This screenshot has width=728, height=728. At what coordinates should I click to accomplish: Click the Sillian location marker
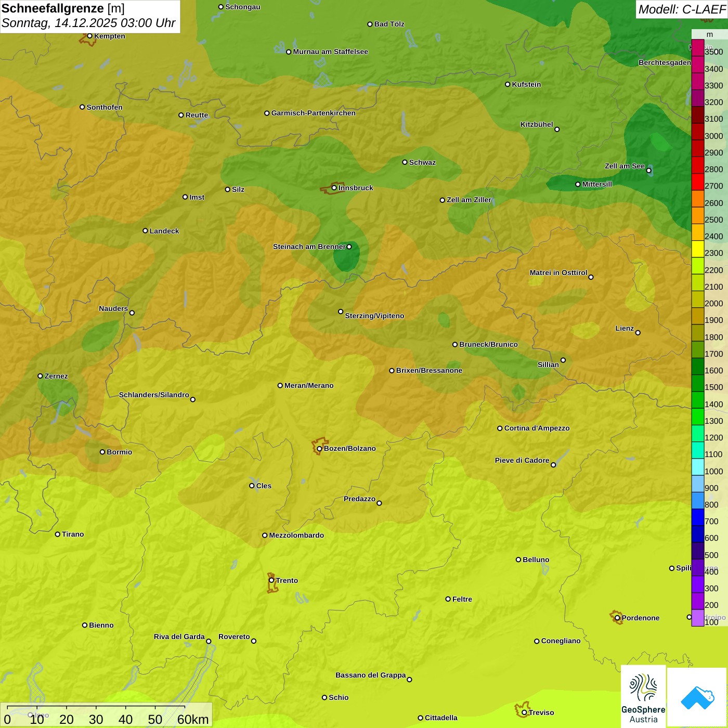click(563, 360)
